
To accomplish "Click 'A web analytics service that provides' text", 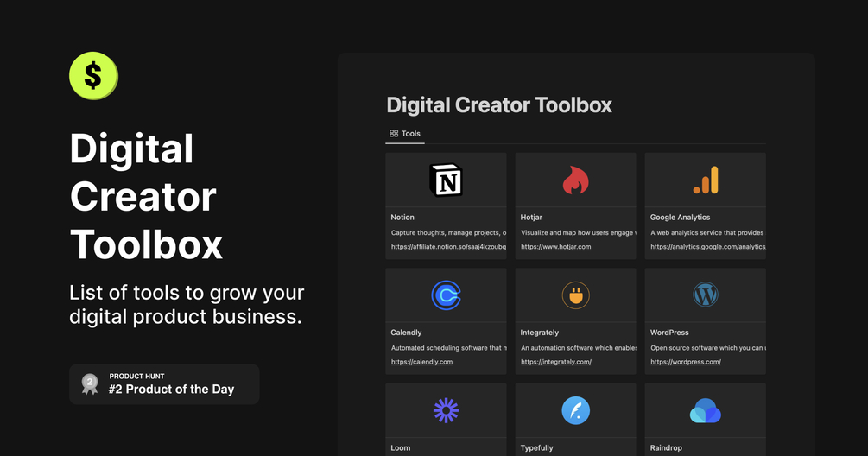I will pos(706,233).
